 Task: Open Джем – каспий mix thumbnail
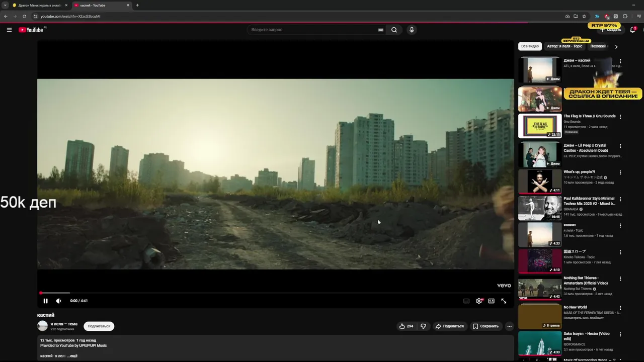coord(540,69)
